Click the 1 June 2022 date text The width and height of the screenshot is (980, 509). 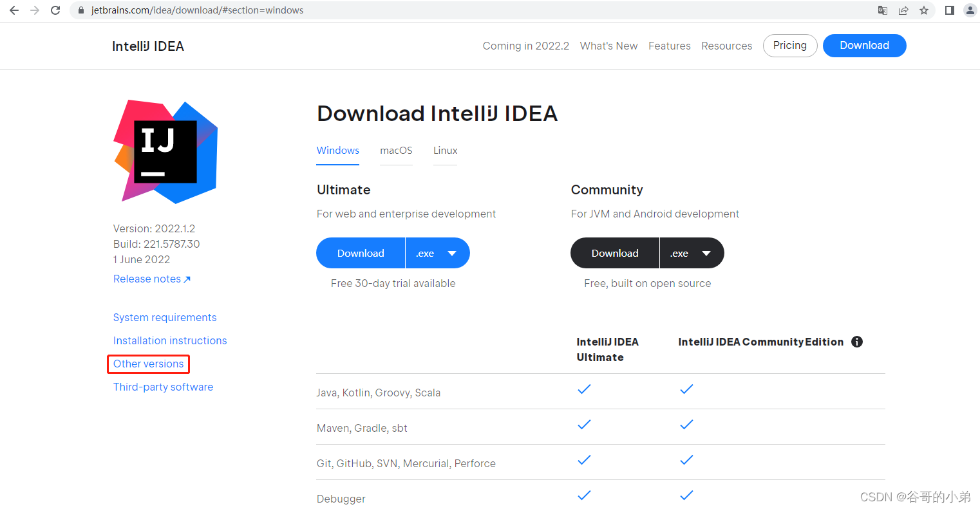pyautogui.click(x=142, y=259)
